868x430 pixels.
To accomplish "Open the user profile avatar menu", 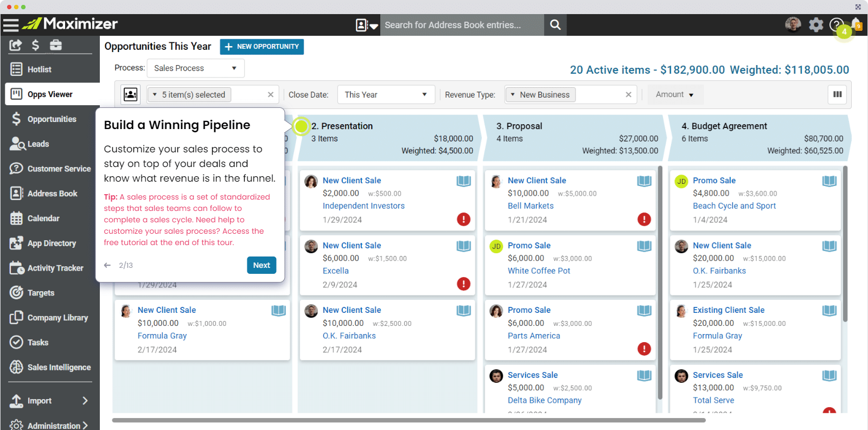I will pyautogui.click(x=793, y=24).
